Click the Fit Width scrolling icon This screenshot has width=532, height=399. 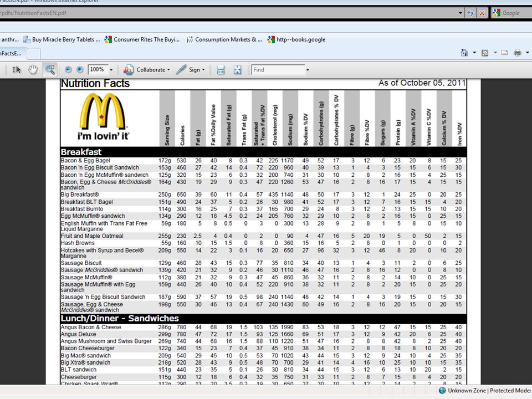[221, 70]
